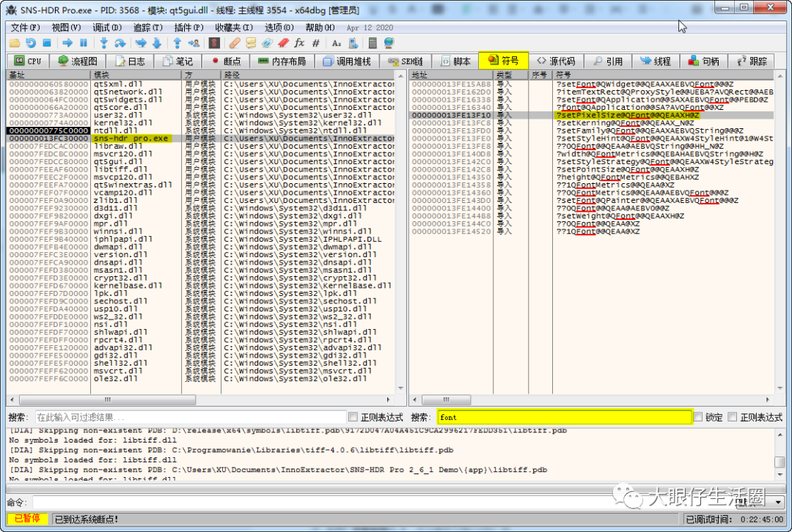Enable right 正则表达式 checkbox for symbol search
Image resolution: width=792 pixels, height=532 pixels.
click(733, 418)
